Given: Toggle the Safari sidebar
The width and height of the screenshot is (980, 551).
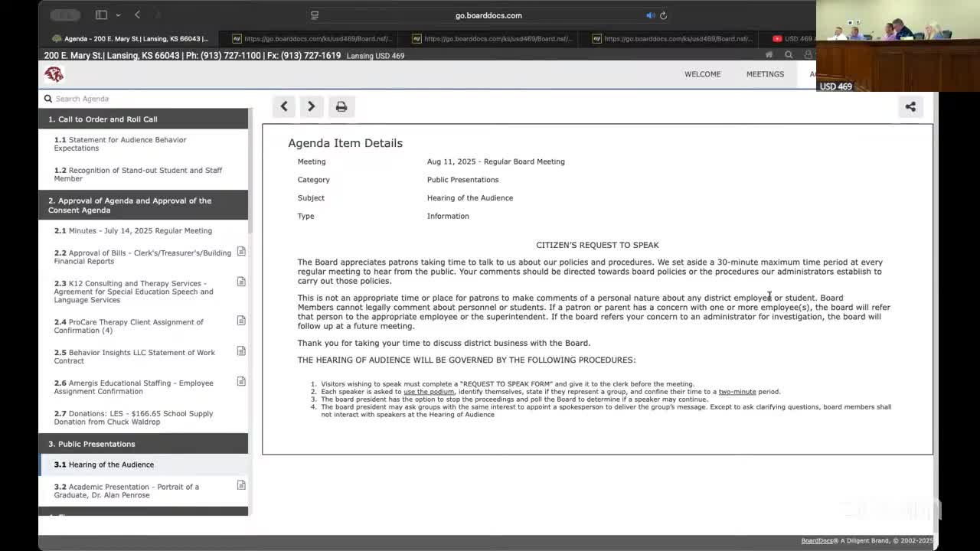Looking at the screenshot, I should pos(101,15).
